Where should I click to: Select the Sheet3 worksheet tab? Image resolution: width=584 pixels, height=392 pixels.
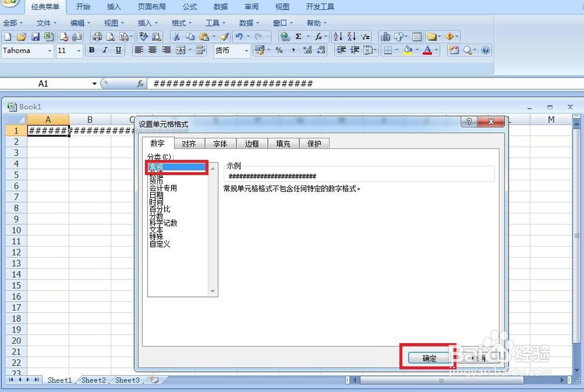point(127,380)
